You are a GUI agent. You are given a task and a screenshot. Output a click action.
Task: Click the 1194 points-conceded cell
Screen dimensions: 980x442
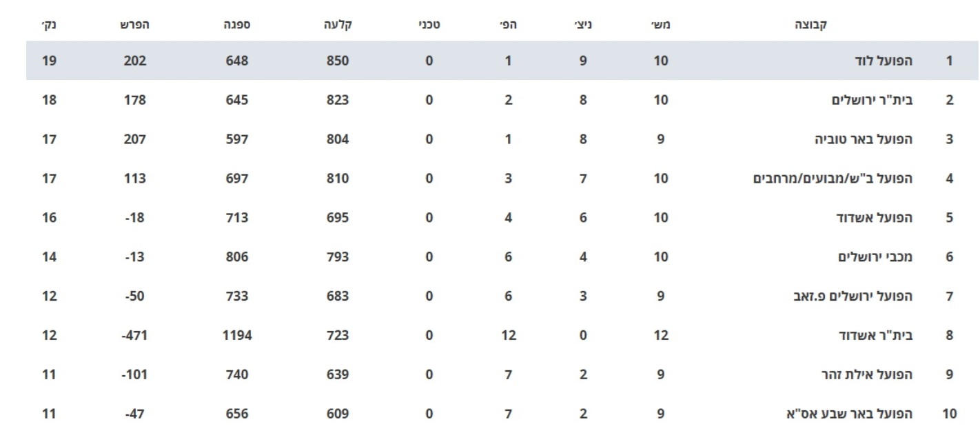click(x=237, y=336)
